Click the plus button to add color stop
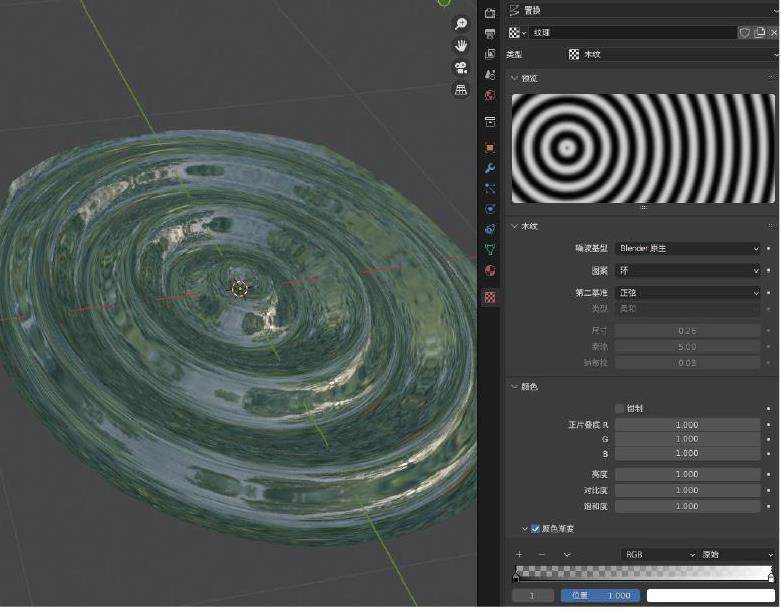Screen dimensions: 781x611 (519, 554)
